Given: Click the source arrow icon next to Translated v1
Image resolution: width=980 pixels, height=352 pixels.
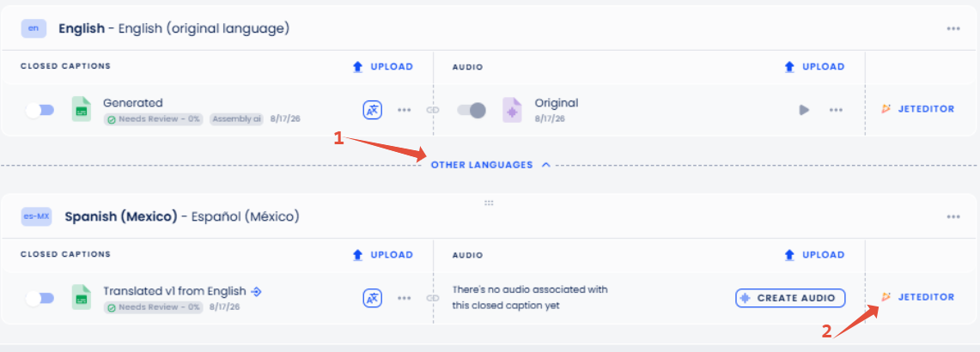Looking at the screenshot, I should pyautogui.click(x=256, y=291).
